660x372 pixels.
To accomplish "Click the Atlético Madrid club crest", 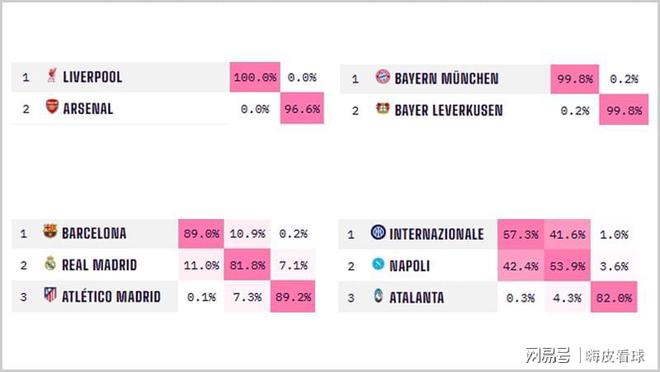I will pos(50,295).
